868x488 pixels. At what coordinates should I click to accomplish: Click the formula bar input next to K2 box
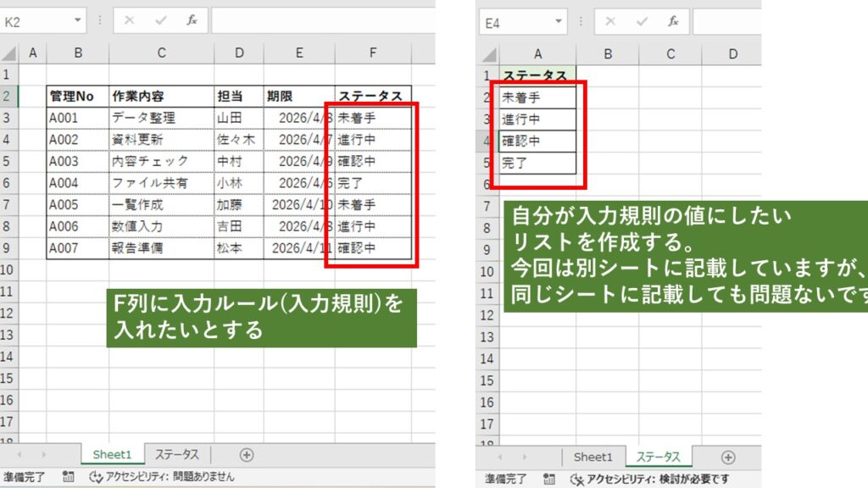point(322,20)
